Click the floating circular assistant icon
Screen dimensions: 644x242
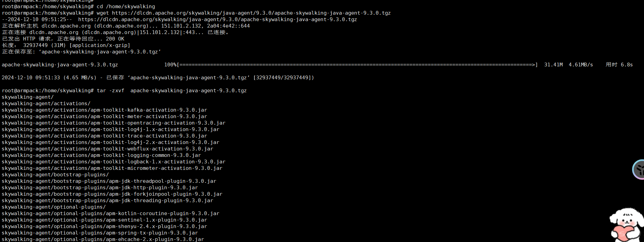(x=639, y=169)
